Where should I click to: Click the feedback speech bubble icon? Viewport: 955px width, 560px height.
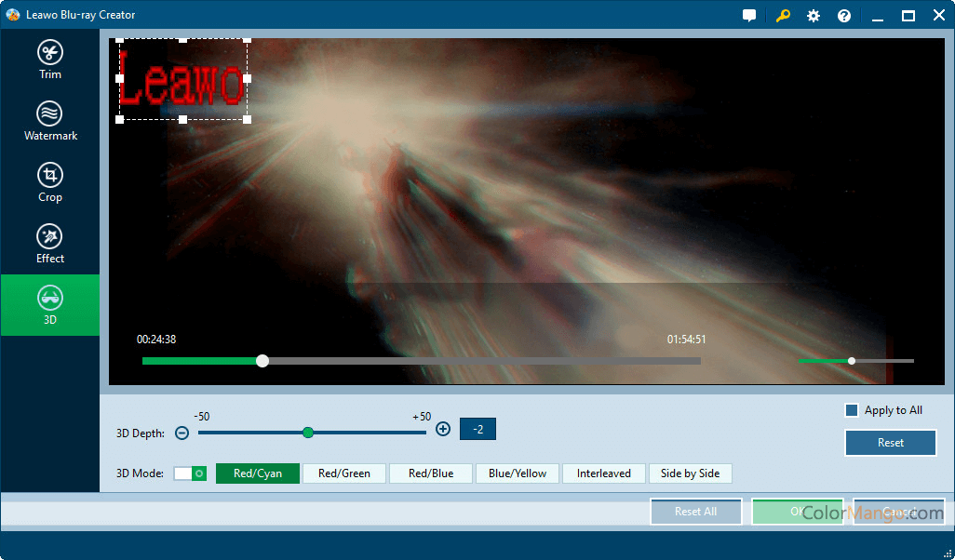point(749,16)
